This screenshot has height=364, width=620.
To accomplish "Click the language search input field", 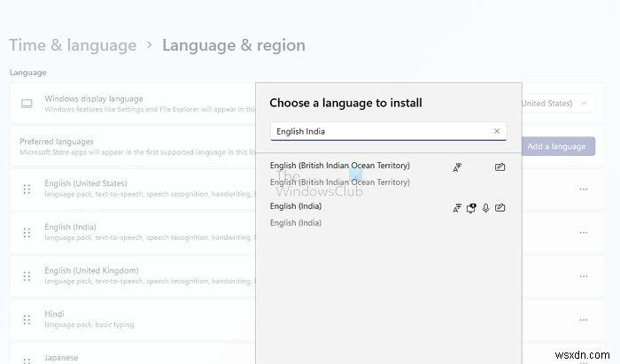I will coord(379,132).
